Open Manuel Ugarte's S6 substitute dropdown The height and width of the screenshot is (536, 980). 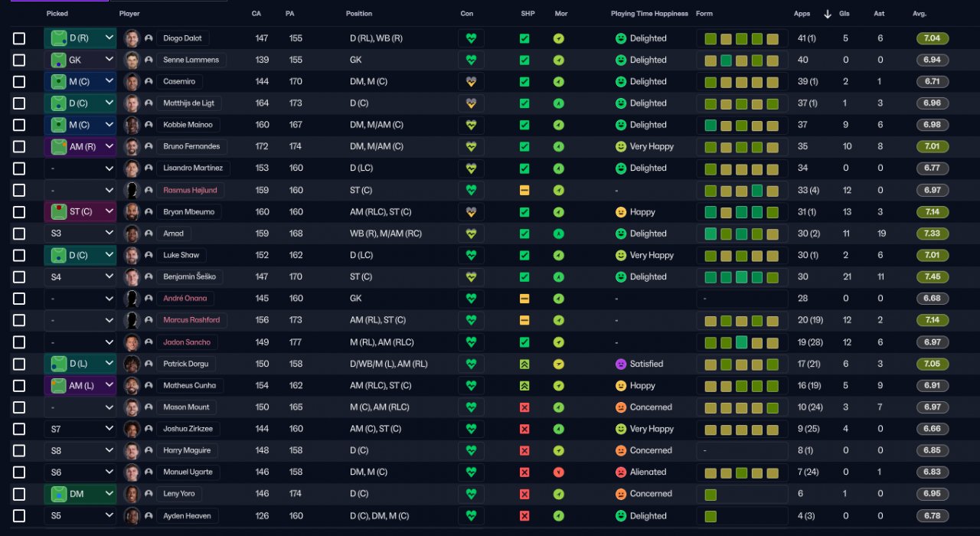tap(80, 472)
